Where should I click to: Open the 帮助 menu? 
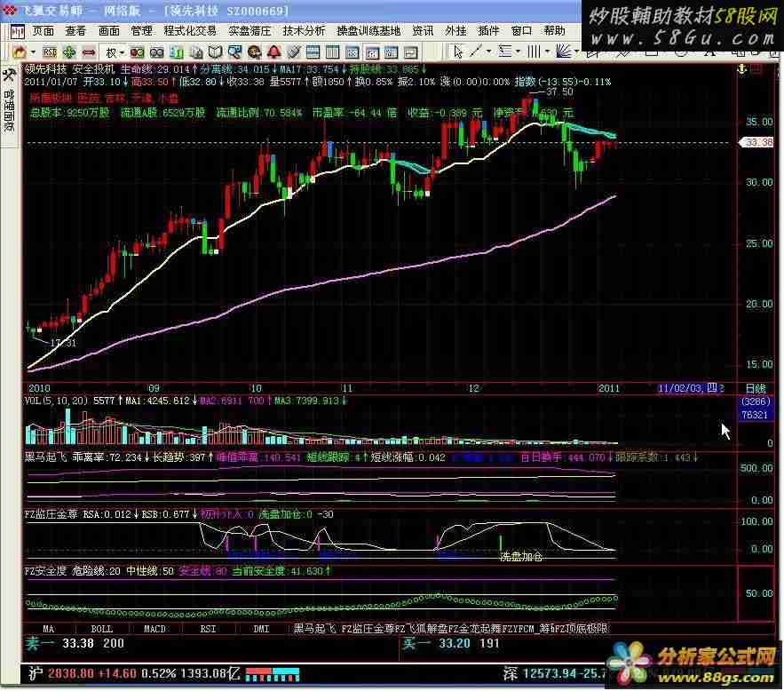click(x=555, y=31)
